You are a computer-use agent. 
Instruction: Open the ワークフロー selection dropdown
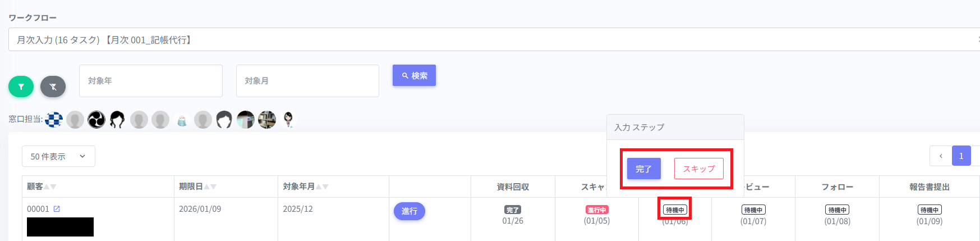point(494,40)
